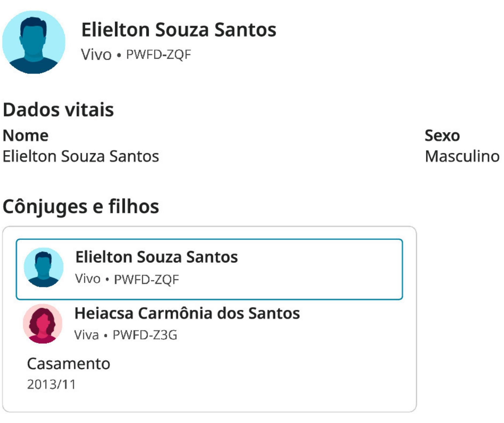Click 'Vivo' status inside the highlighted card

coord(88,279)
